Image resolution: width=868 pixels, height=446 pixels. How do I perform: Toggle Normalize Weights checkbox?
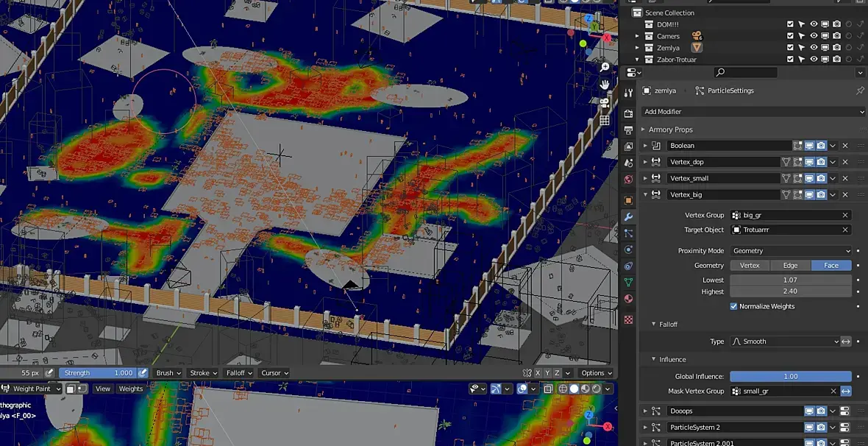click(733, 306)
